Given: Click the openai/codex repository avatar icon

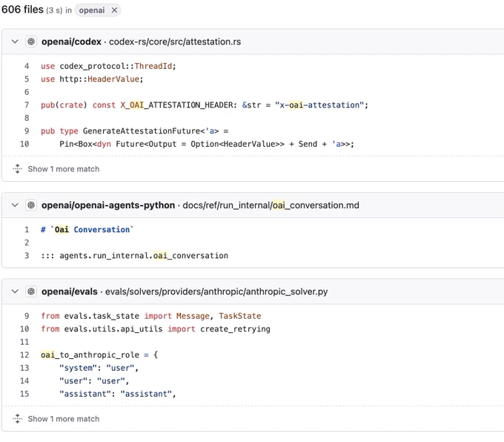Looking at the screenshot, I should 31,42.
